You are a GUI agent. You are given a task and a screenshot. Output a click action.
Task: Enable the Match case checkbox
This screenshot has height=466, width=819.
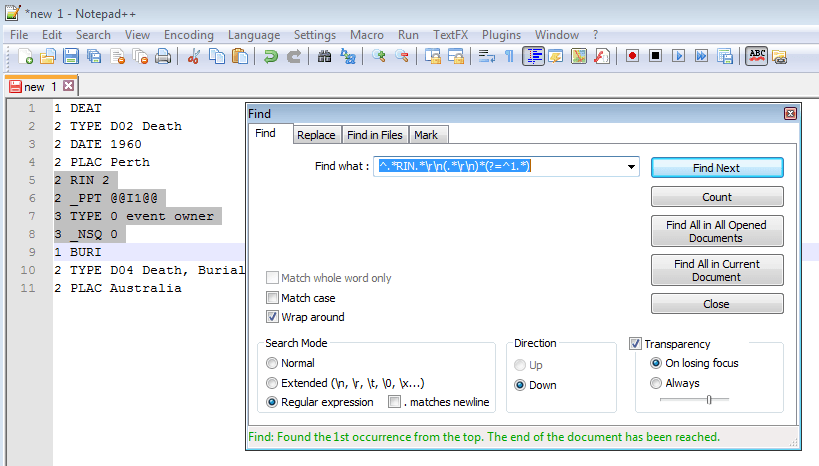272,298
